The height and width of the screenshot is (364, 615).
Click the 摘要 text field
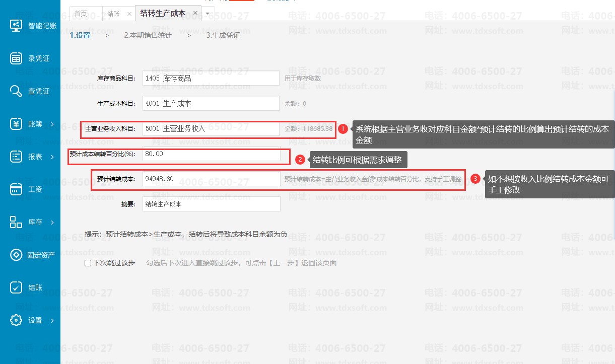click(211, 204)
